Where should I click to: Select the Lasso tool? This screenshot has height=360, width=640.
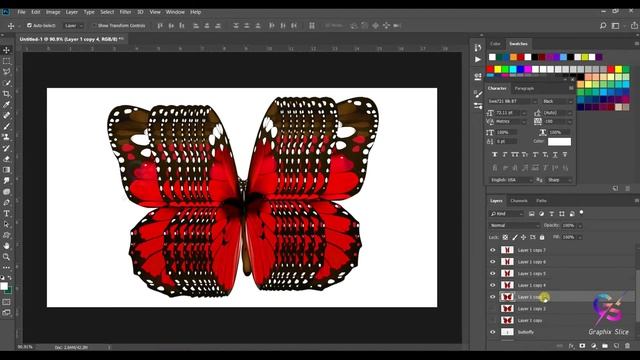[7, 72]
